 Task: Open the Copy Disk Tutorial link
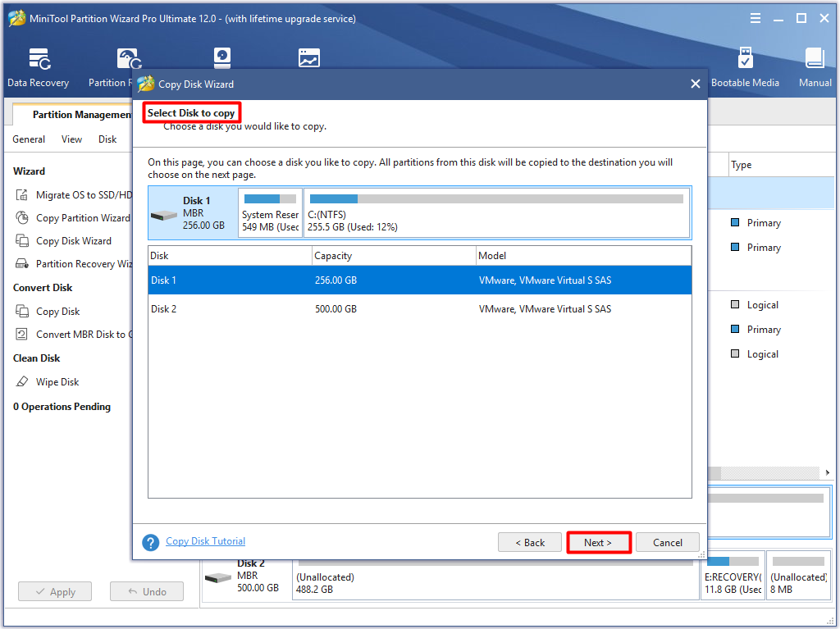(206, 541)
